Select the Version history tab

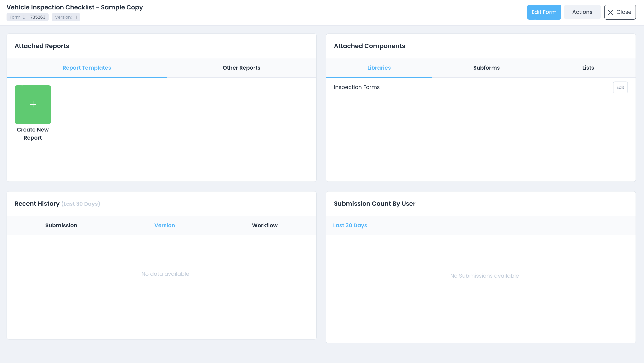pyautogui.click(x=164, y=225)
